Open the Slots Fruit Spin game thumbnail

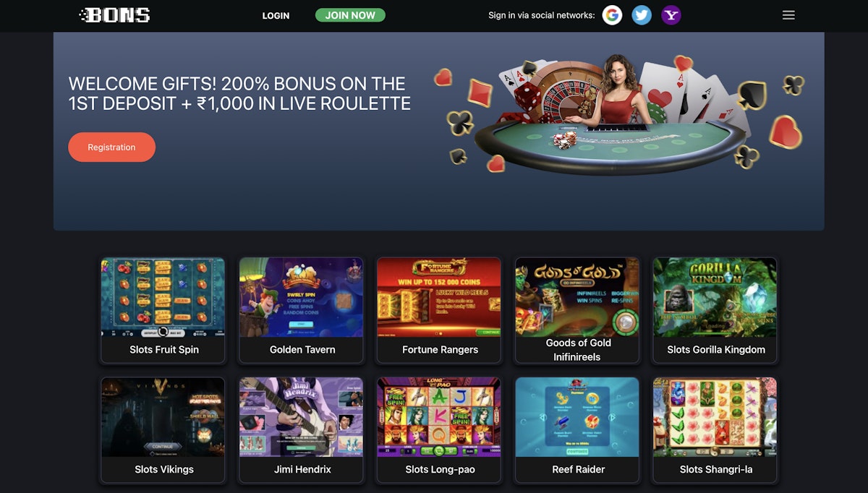[x=163, y=297]
